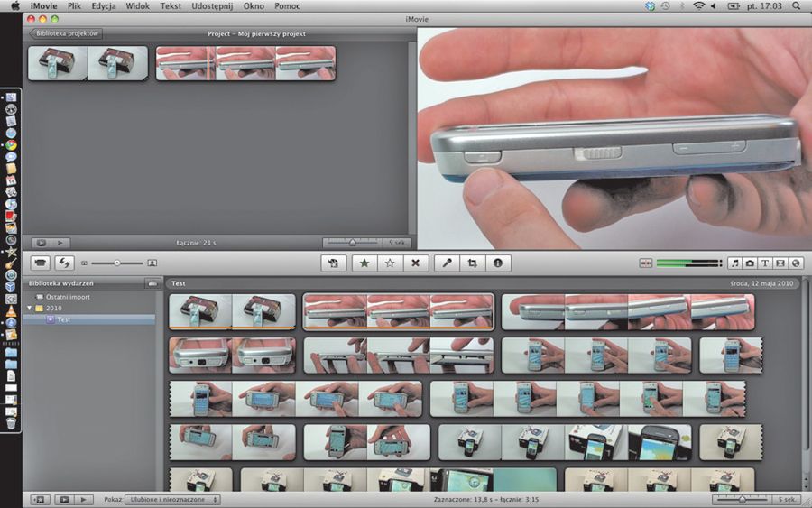Adjust event browser 5 sek. zoom slider

(x=743, y=500)
